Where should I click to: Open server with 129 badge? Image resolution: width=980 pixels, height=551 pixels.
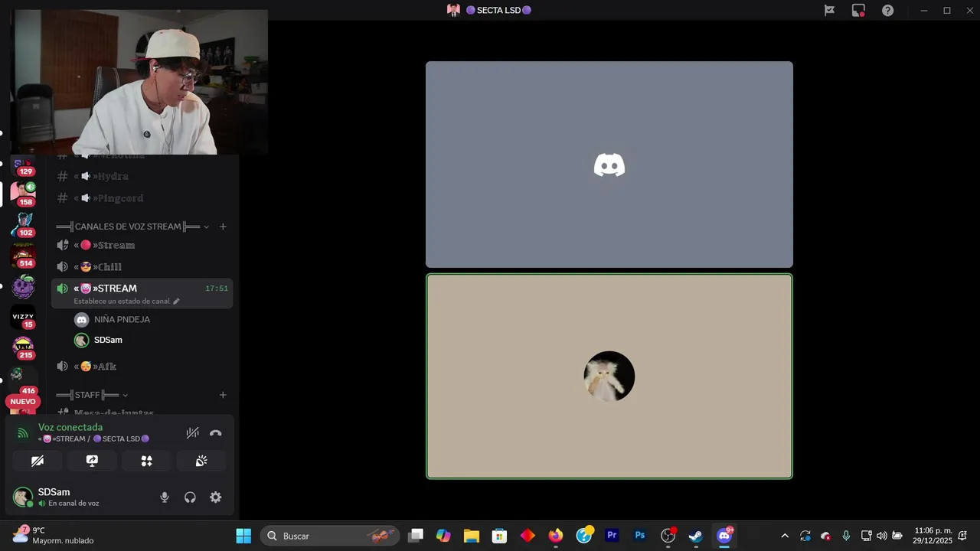(x=23, y=165)
